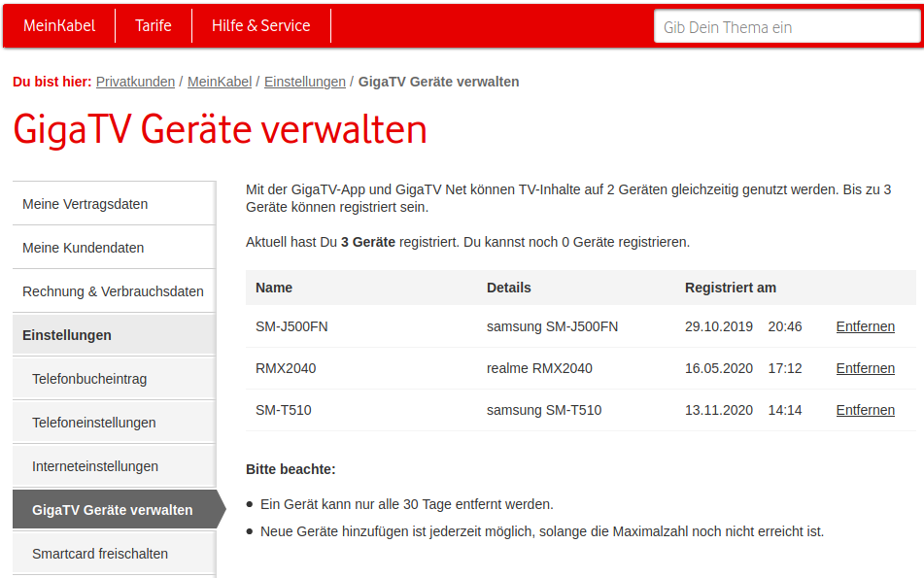The width and height of the screenshot is (924, 578).
Task: Click 'samsung SM-T510' details cell
Action: coord(544,410)
